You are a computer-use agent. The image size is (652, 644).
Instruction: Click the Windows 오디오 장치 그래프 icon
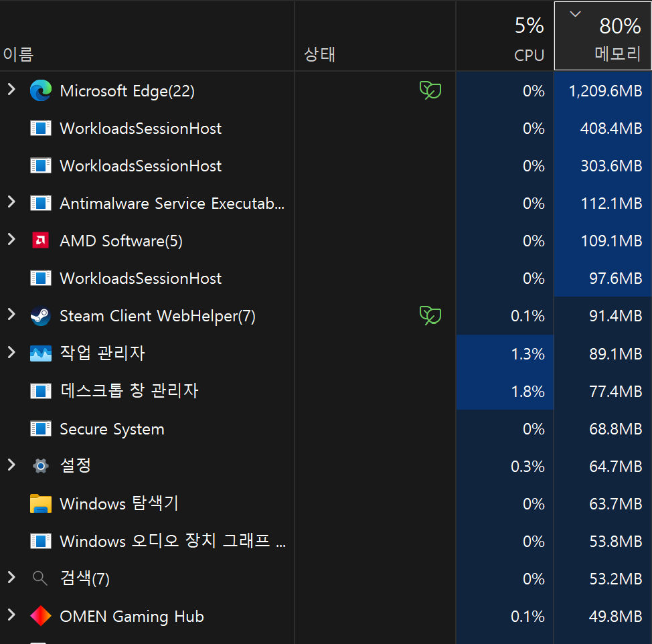41,541
